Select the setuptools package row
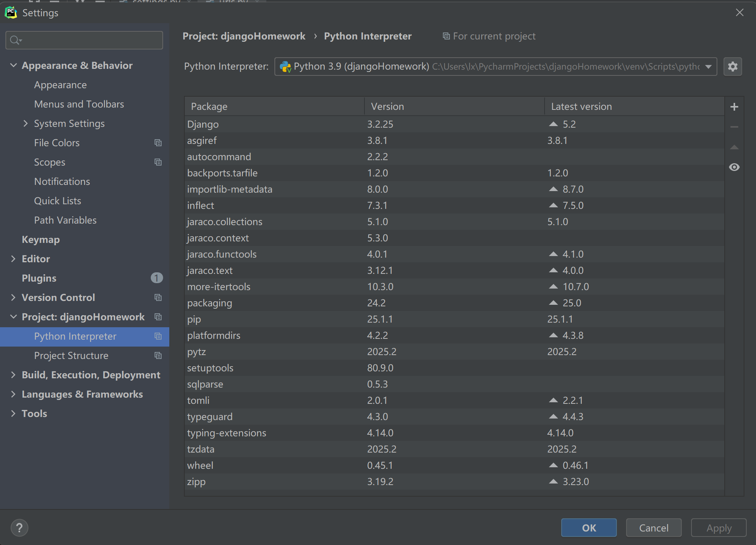756x545 pixels. tap(454, 368)
